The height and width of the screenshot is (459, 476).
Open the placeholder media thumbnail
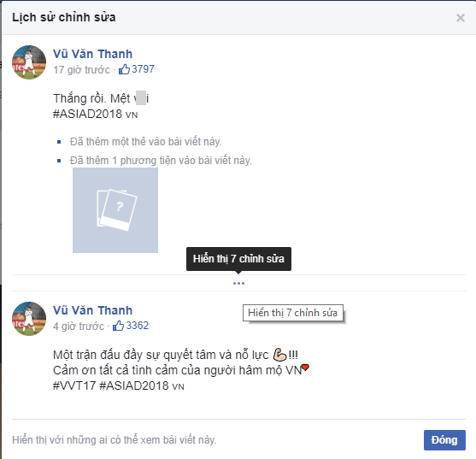[x=115, y=210]
